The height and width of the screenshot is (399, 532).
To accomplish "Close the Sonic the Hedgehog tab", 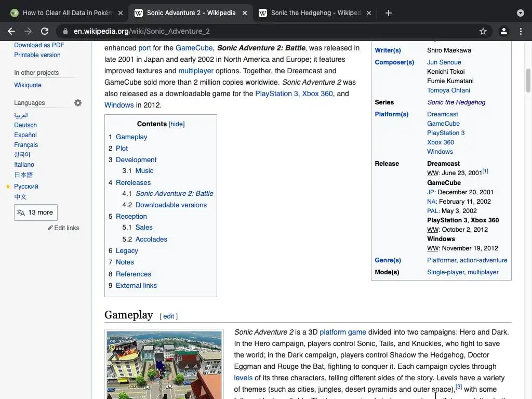I will click(369, 13).
